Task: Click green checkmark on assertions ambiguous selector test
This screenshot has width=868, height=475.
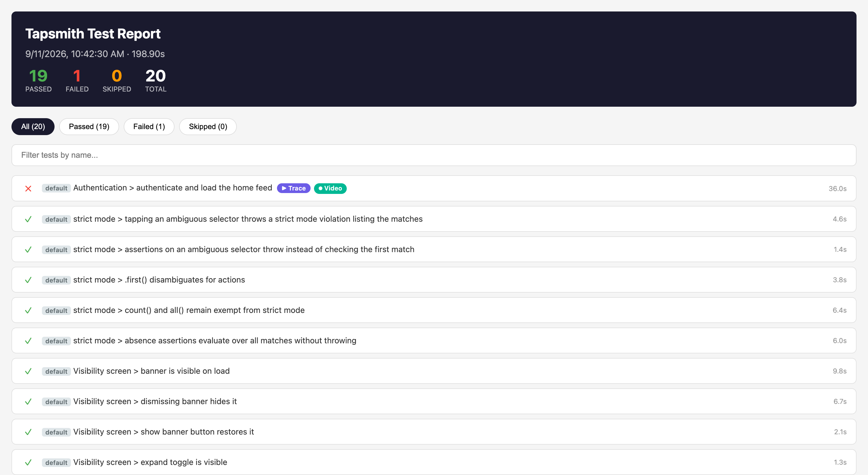Action: [28, 250]
